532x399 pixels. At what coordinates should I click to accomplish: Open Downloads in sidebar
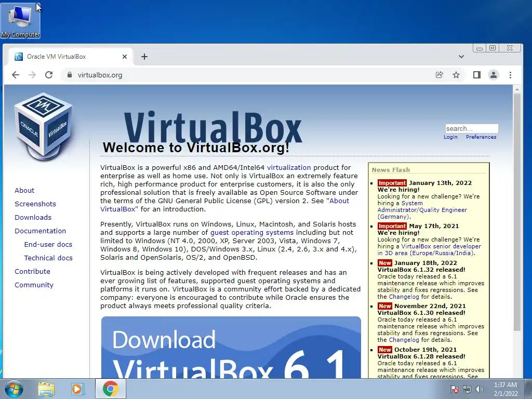(x=33, y=218)
